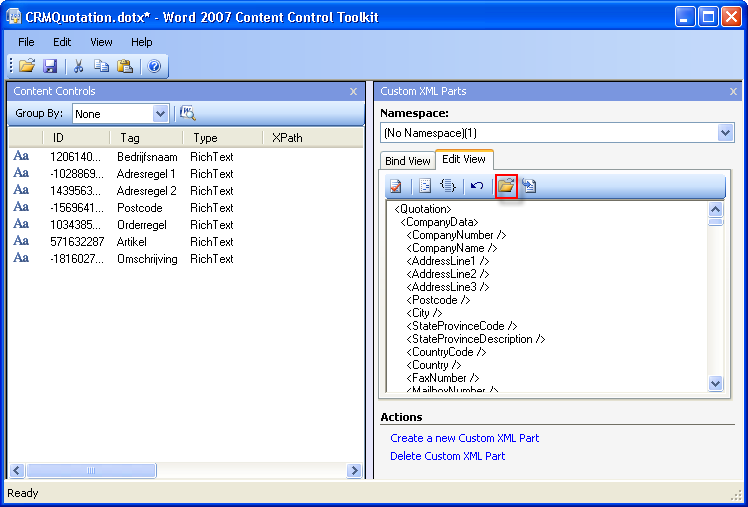Image resolution: width=748 pixels, height=507 pixels.
Task: Click the curly braces format icon
Action: click(x=448, y=186)
